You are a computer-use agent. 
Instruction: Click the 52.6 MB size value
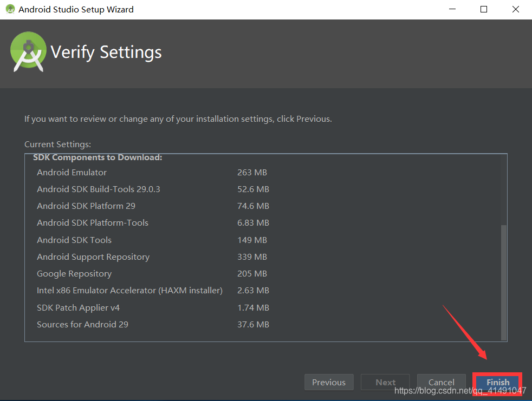click(x=253, y=189)
